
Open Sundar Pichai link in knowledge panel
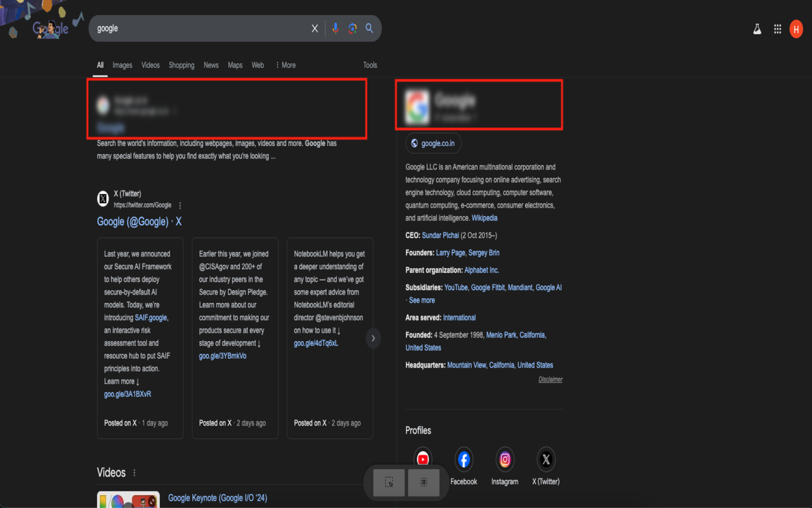click(440, 235)
